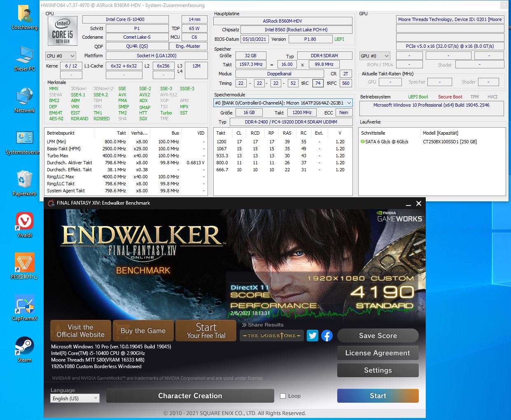Click the Comet Lake-S codename field

[137, 37]
